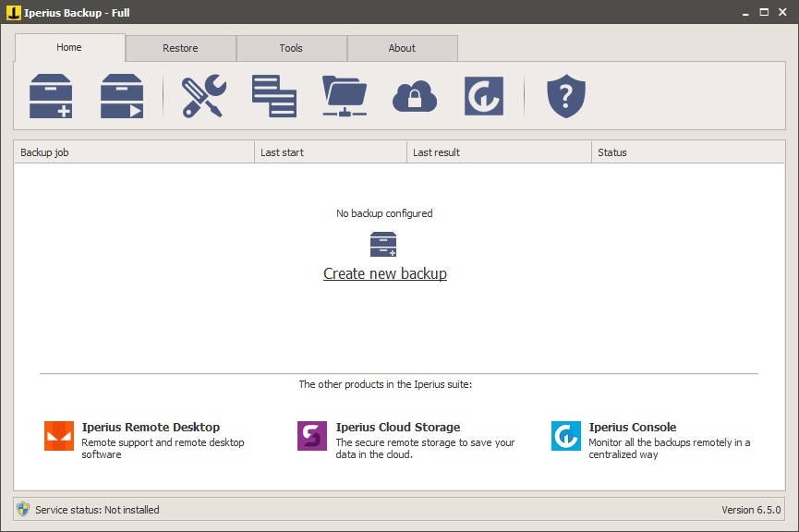Open Iperius cloud storage via padlock cloud icon
Viewport: 799px width, 532px height.
(414, 95)
